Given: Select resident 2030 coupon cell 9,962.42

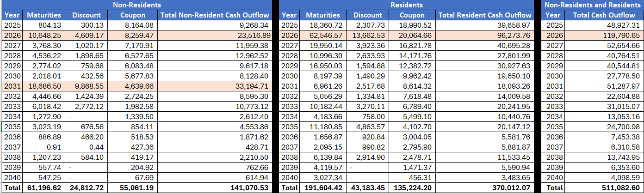Looking at the screenshot, I should [412, 76].
